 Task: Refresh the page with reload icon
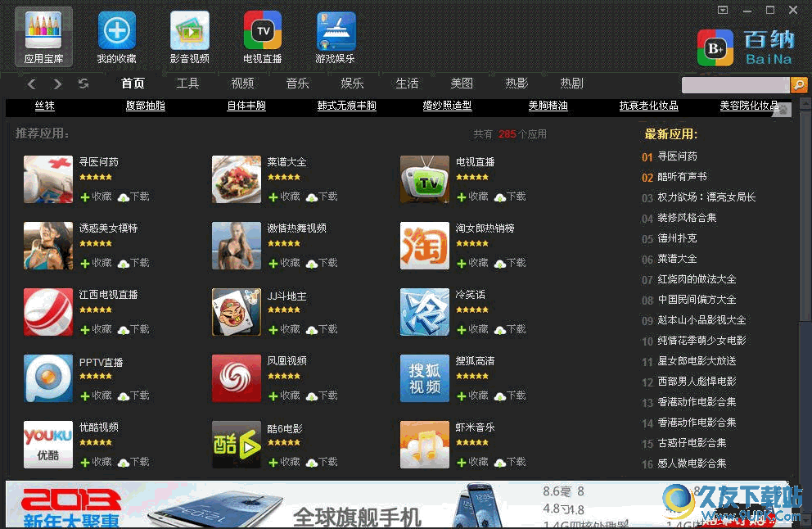[x=83, y=84]
